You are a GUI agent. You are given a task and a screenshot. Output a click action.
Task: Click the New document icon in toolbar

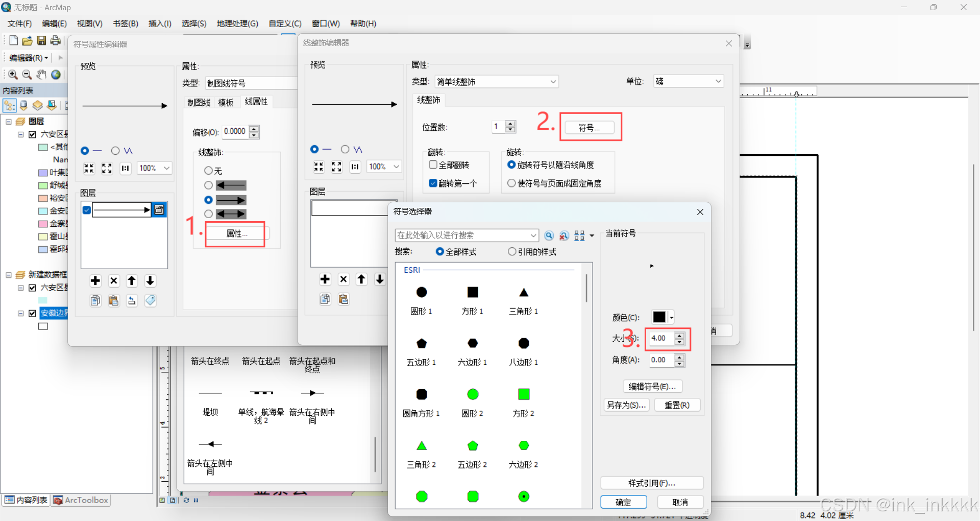click(14, 40)
